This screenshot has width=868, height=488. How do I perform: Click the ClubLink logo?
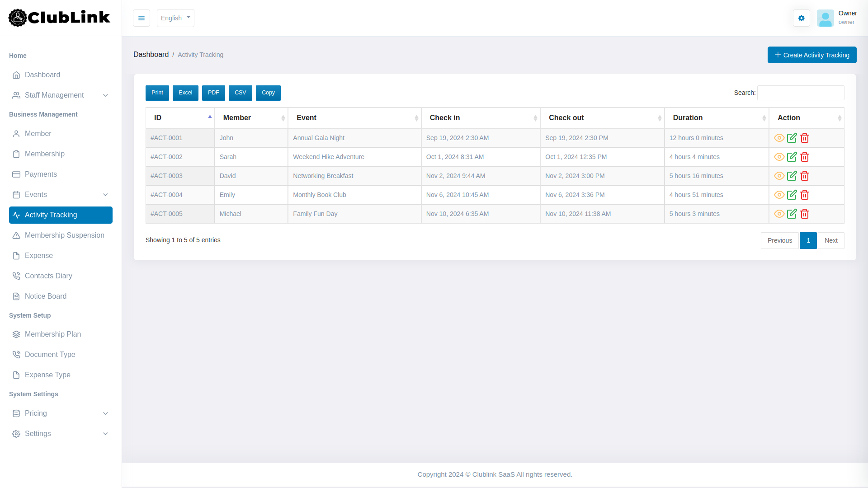pos(59,18)
